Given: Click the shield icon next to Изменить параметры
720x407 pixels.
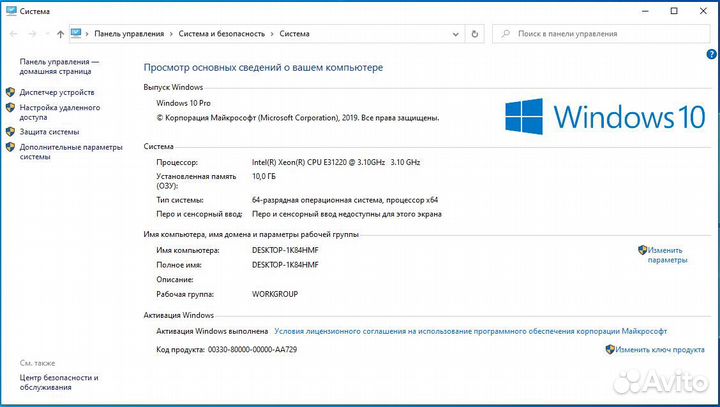Looking at the screenshot, I should pyautogui.click(x=641, y=250).
